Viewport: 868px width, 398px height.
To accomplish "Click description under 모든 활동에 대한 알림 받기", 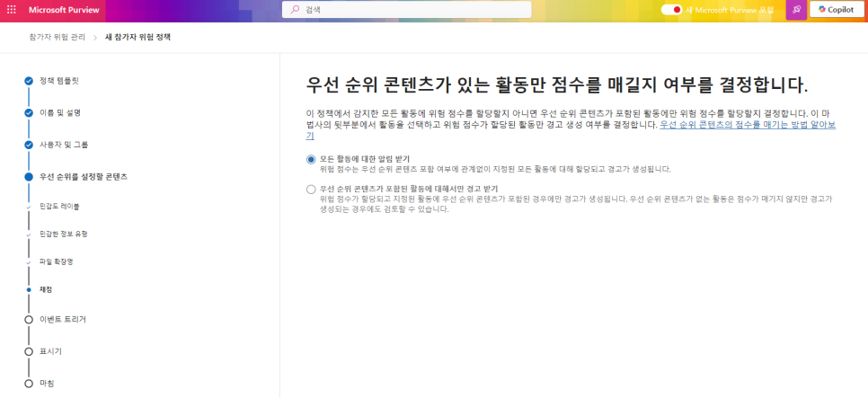I will coord(495,169).
